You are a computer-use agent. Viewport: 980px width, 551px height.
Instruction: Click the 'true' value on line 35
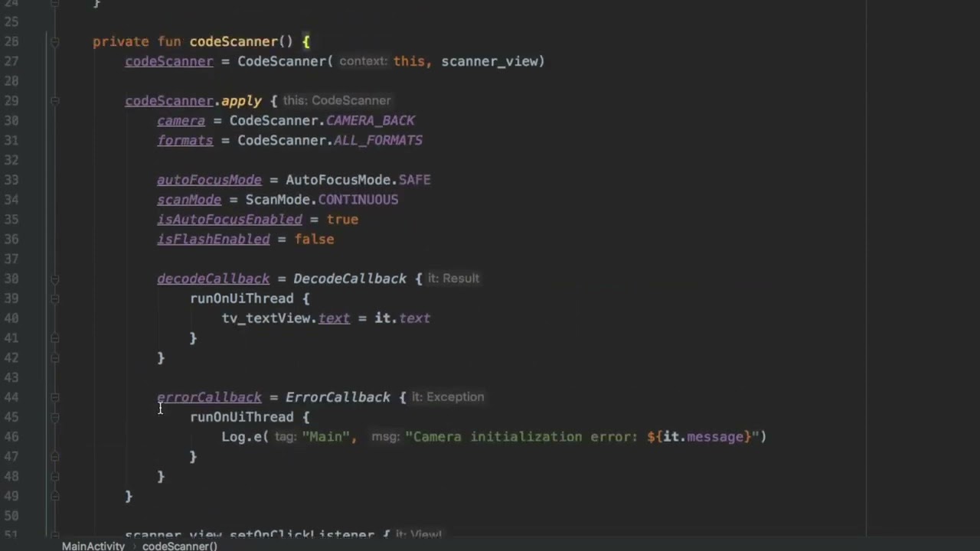pos(342,220)
